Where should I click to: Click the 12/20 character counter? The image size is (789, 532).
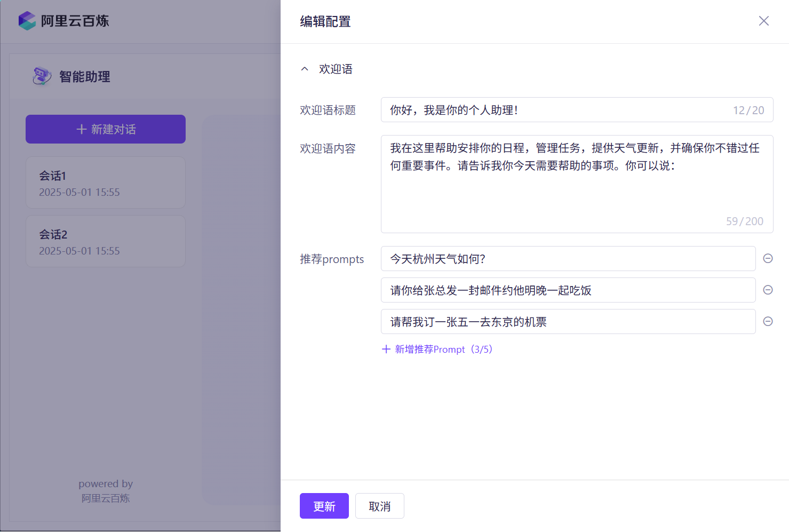tap(748, 110)
